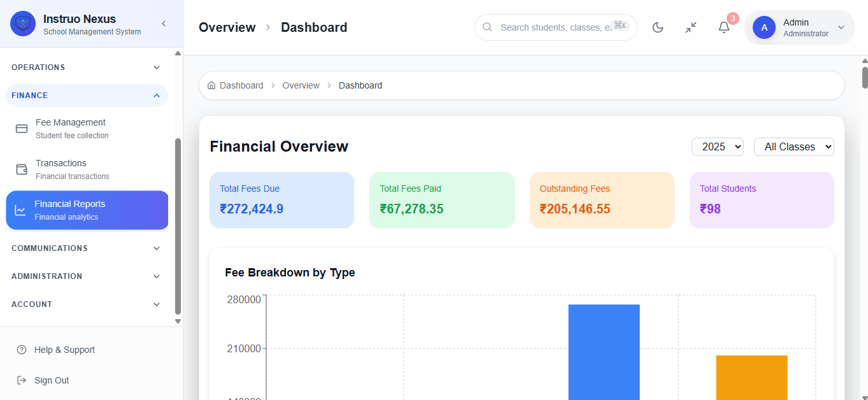Click the notification badge showing 3
The height and width of the screenshot is (400, 868).
pos(733,18)
